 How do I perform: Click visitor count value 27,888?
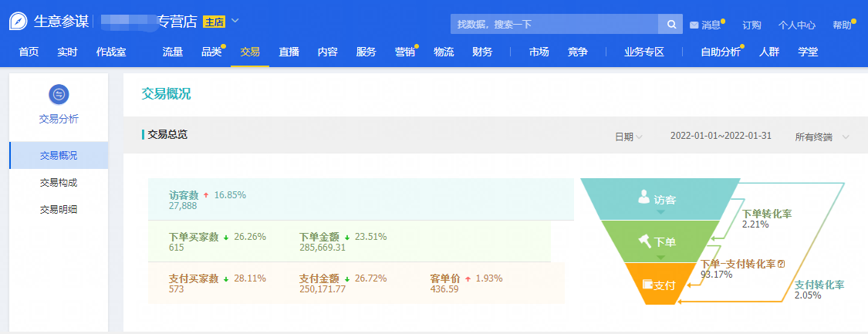pos(183,206)
